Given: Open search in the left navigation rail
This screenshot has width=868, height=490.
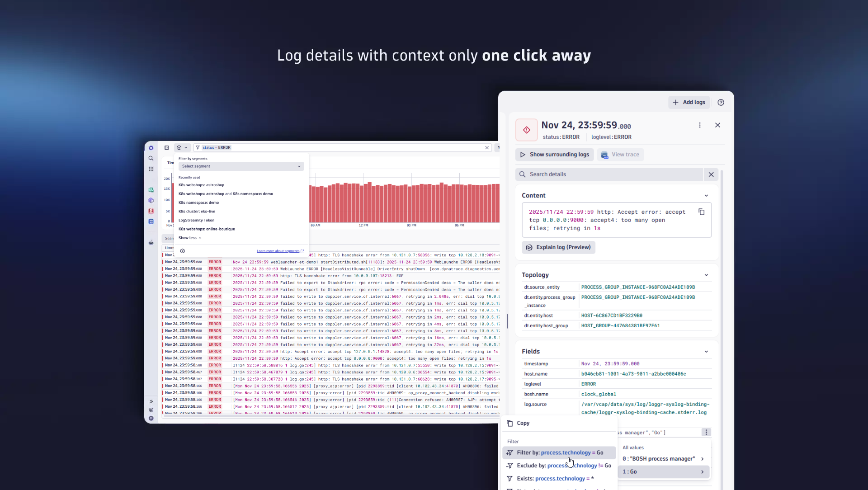Looking at the screenshot, I should (x=151, y=158).
